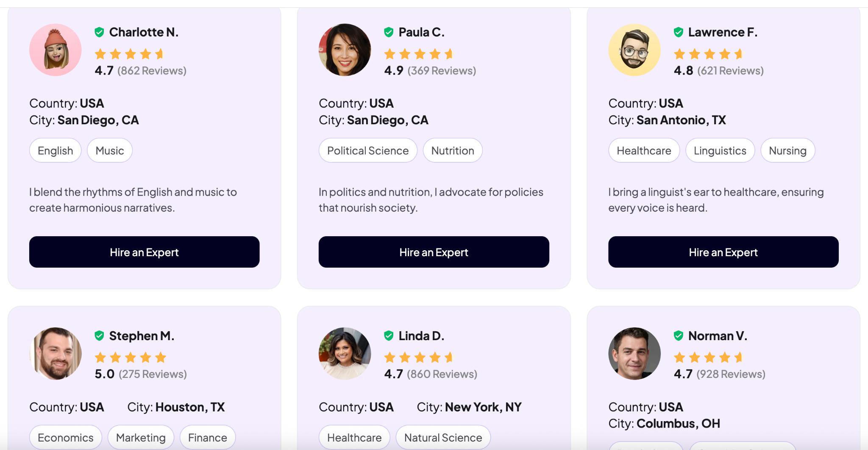The width and height of the screenshot is (868, 450).
Task: Click Hire an Expert under Paula C.
Action: coord(434,252)
